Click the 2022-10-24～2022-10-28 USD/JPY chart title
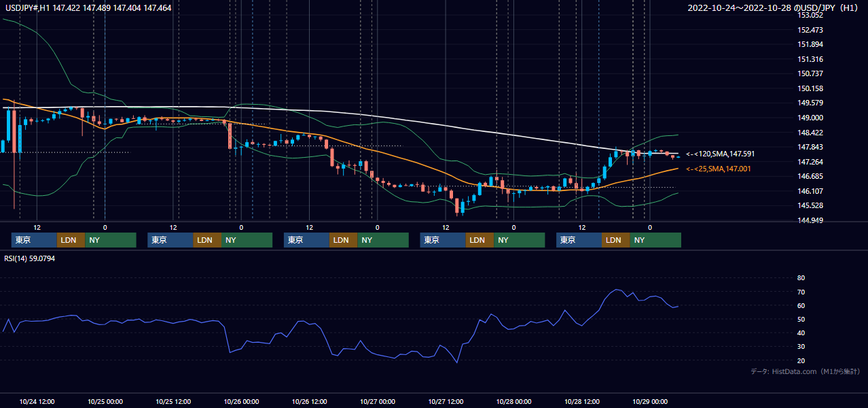The height and width of the screenshot is (408, 868). 773,7
